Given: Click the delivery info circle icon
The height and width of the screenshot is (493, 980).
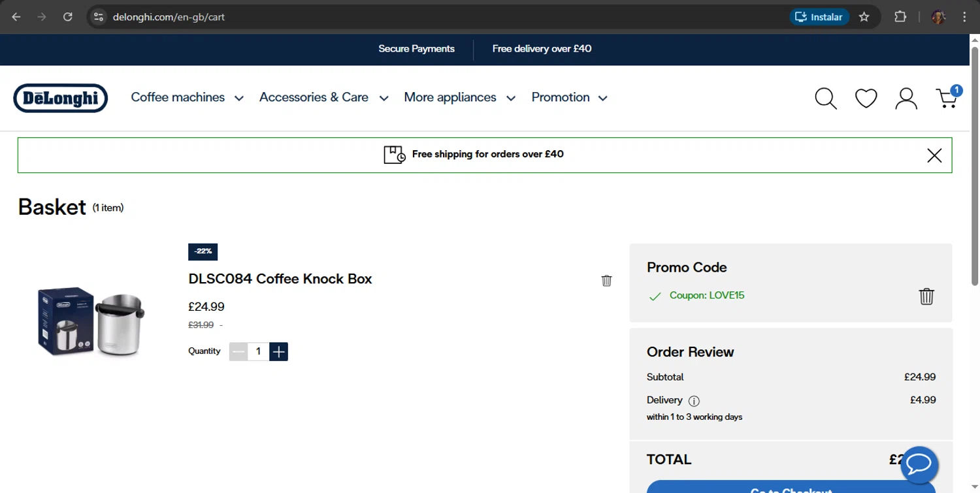Looking at the screenshot, I should 694,401.
